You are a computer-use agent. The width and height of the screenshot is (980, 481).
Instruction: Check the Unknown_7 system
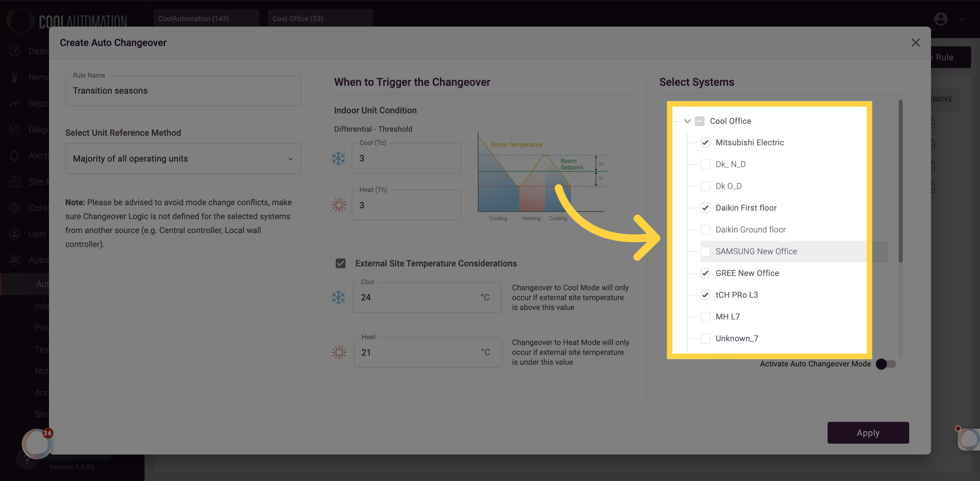705,338
